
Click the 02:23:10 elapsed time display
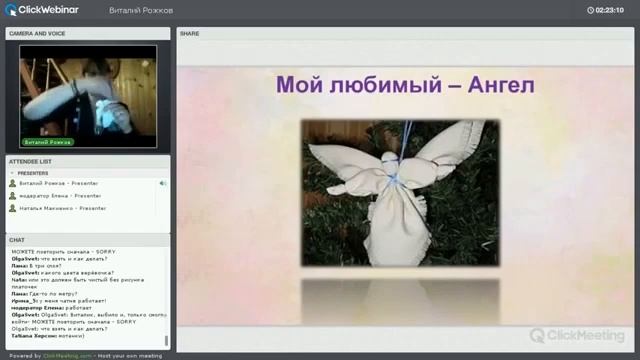coord(609,10)
